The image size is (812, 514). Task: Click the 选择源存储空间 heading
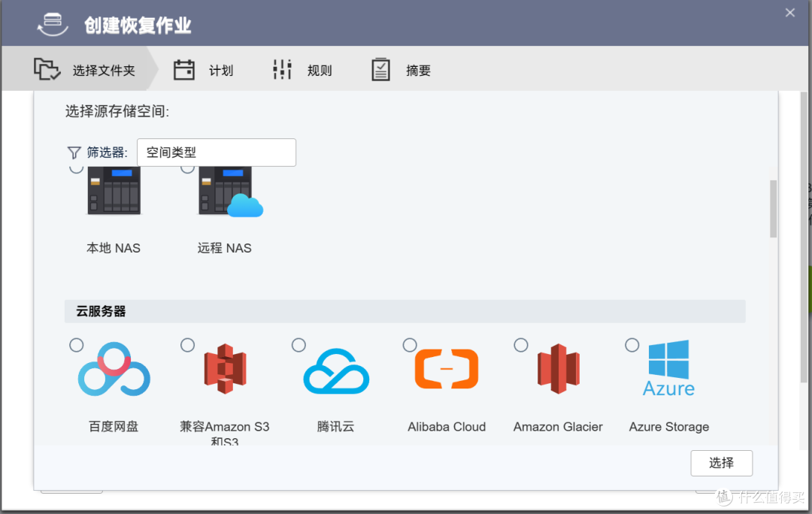(117, 111)
